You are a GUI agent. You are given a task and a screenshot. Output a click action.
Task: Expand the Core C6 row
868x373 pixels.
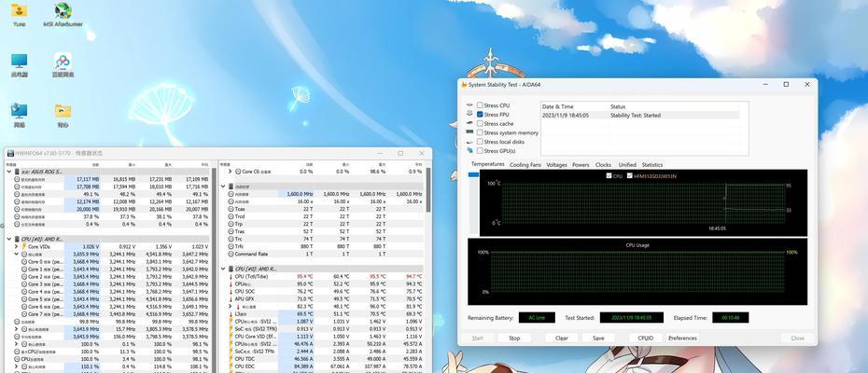coord(230,172)
